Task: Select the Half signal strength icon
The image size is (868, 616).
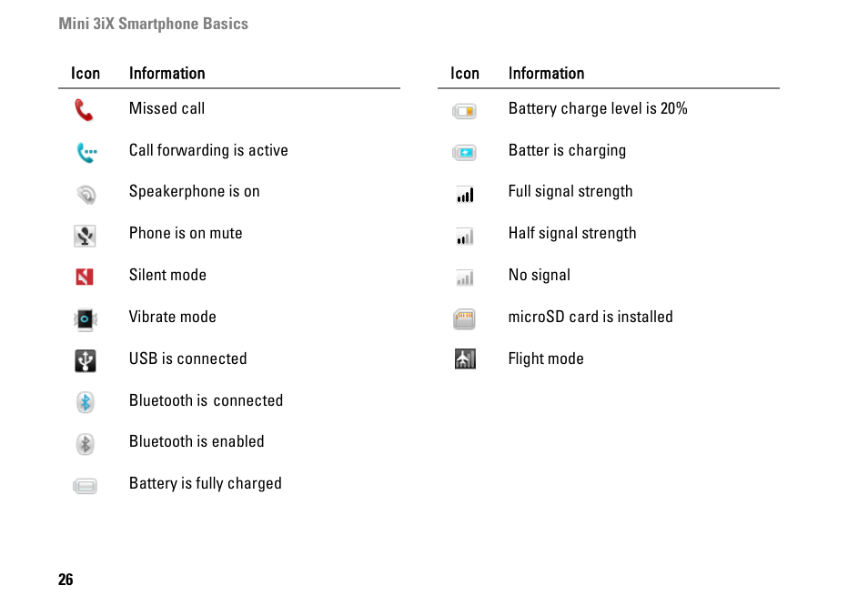Action: [465, 237]
